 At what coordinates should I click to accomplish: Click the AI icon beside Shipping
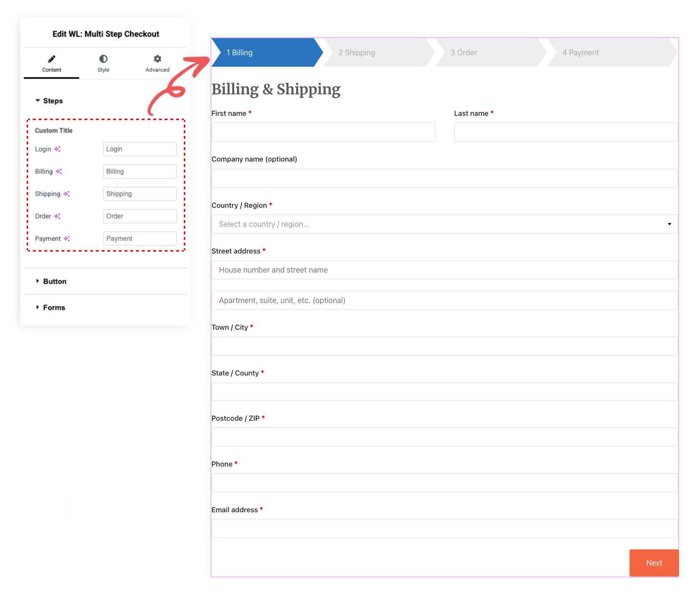[67, 194]
